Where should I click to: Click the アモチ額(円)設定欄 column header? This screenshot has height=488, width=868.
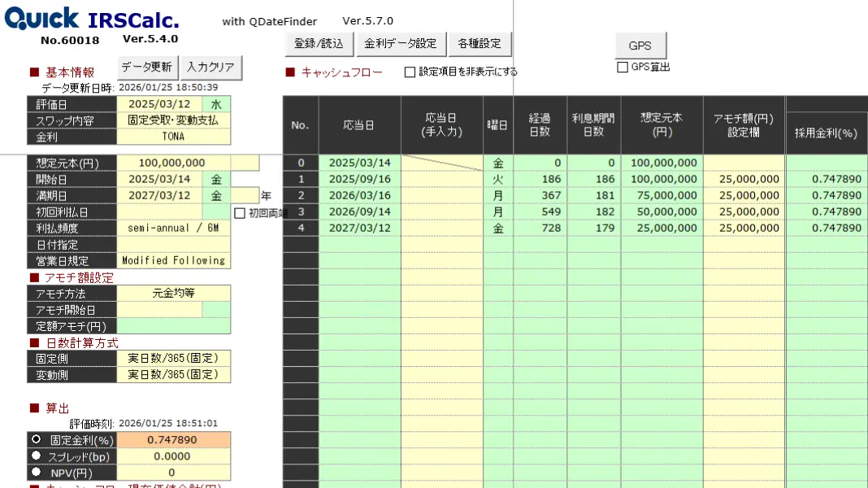click(x=744, y=125)
